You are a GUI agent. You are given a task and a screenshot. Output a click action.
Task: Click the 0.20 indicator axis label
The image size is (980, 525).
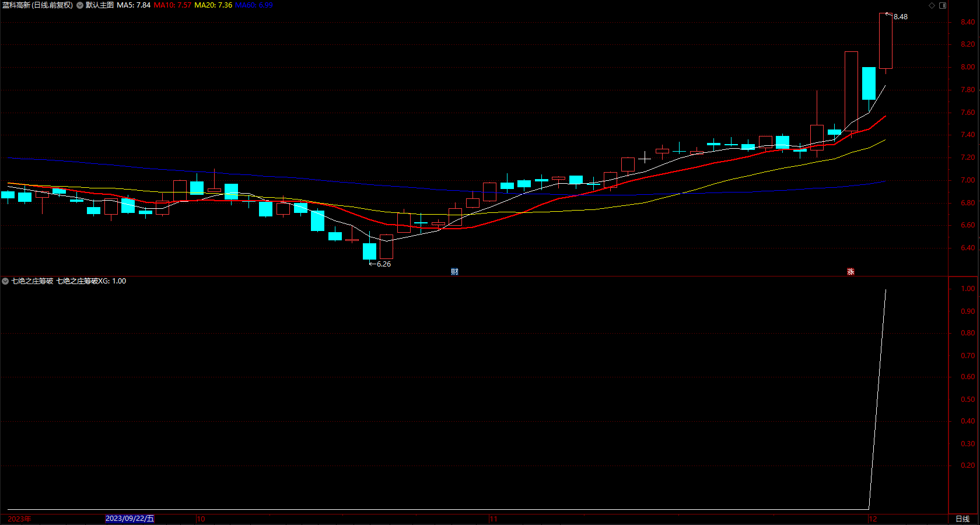(x=968, y=466)
